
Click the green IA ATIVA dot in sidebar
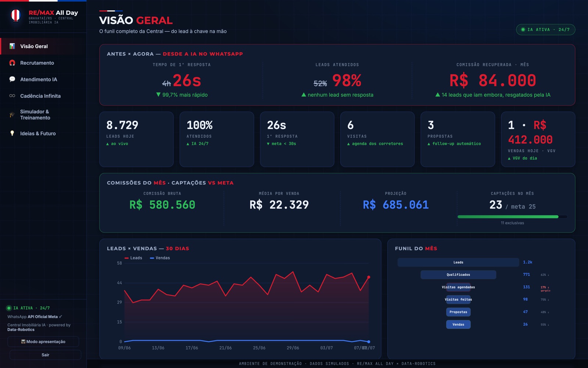tap(9, 308)
